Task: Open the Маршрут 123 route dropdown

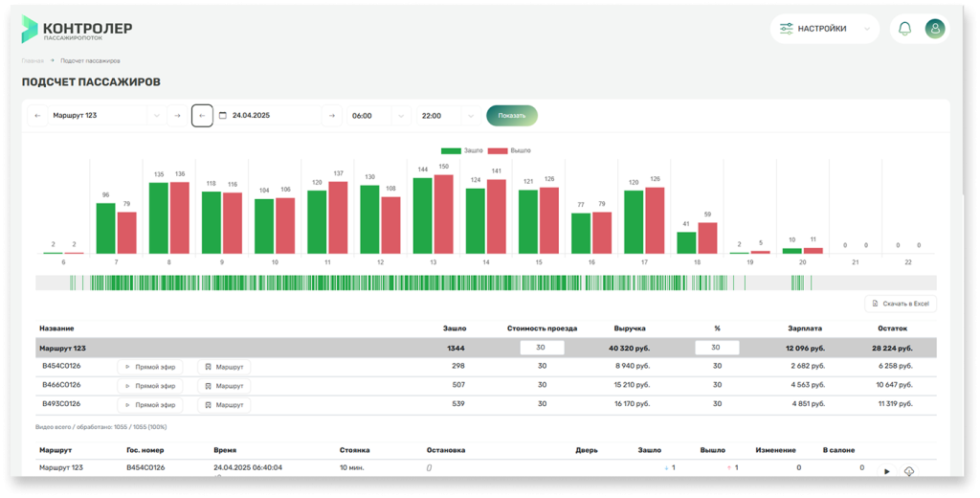Action: [106, 116]
